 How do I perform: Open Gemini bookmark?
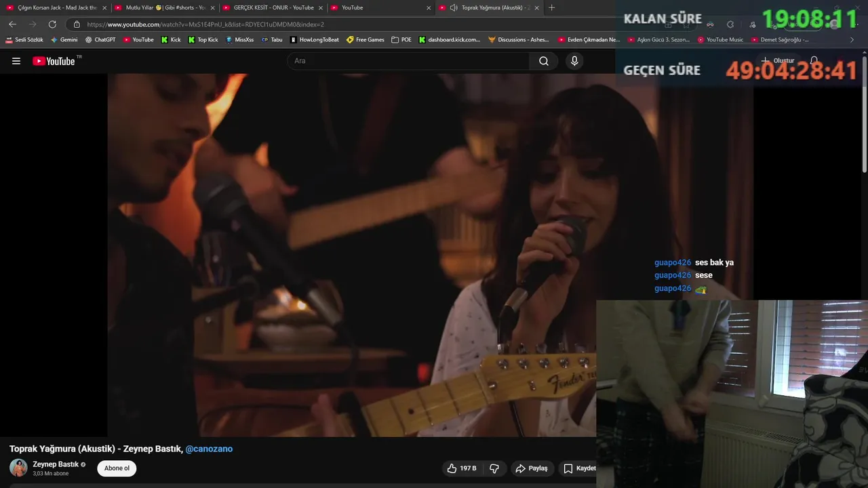pyautogui.click(x=64, y=40)
